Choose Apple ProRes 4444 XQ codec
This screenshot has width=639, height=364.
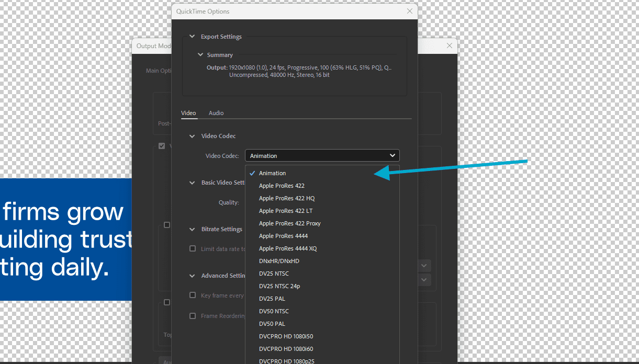point(322,248)
